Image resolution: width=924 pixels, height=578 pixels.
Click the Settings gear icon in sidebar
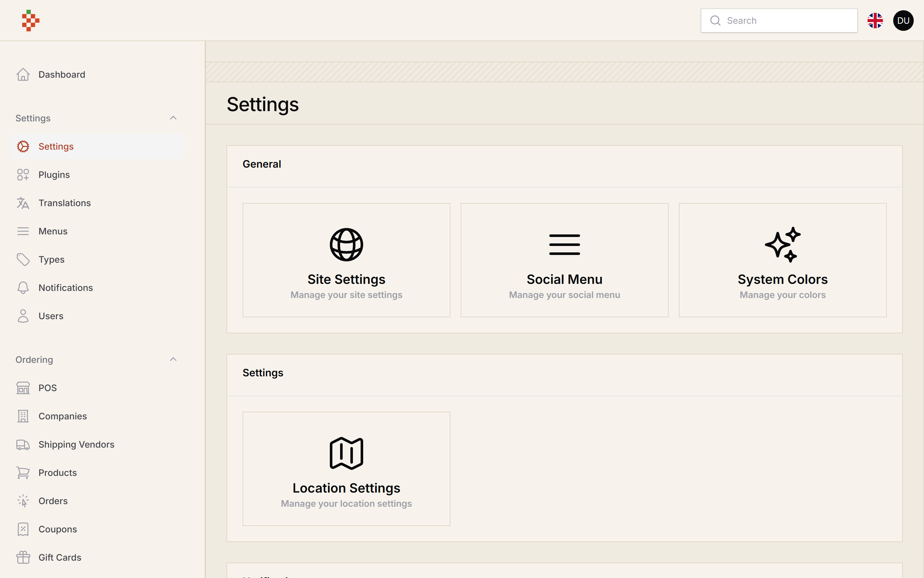coord(23,146)
